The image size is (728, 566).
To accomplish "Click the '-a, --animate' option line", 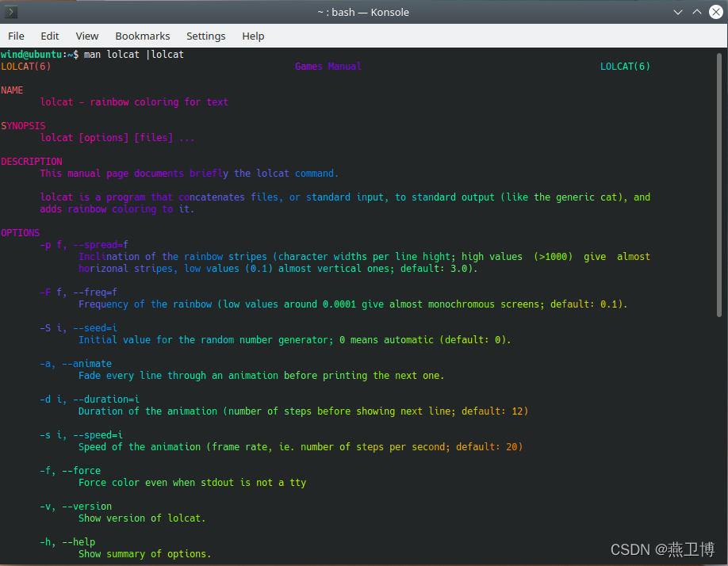I will click(x=76, y=364).
